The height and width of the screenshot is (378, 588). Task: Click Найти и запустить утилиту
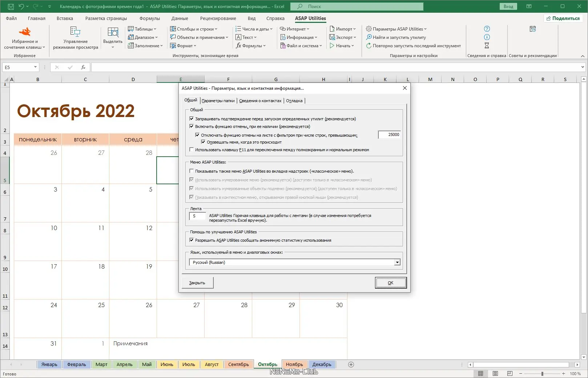coord(396,37)
